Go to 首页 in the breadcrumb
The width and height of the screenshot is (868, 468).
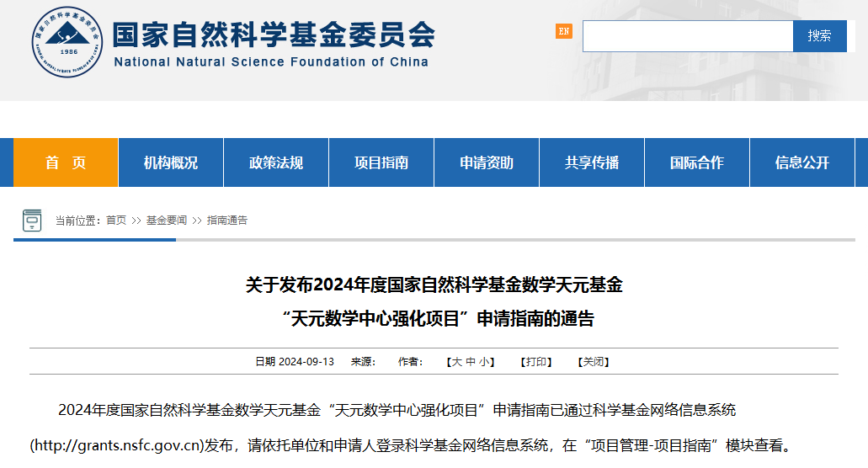[116, 221]
